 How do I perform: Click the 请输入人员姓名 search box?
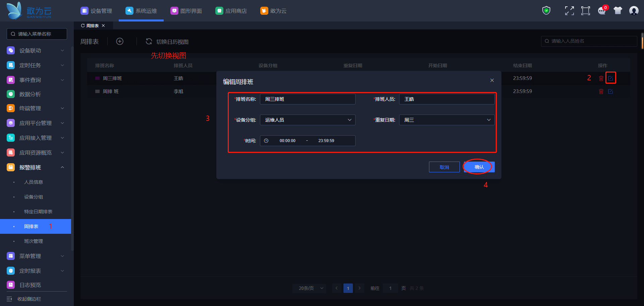589,41
